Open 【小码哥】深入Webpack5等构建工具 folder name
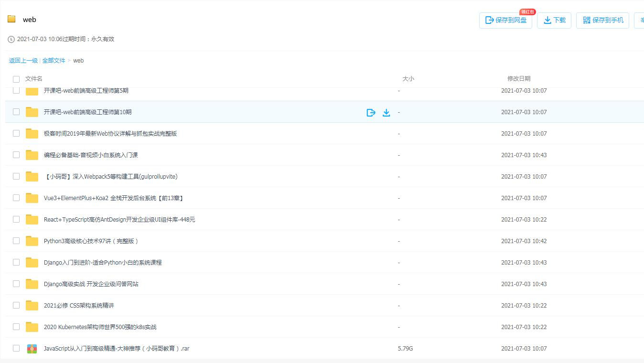Image resolution: width=644 pixels, height=363 pixels. (111, 177)
